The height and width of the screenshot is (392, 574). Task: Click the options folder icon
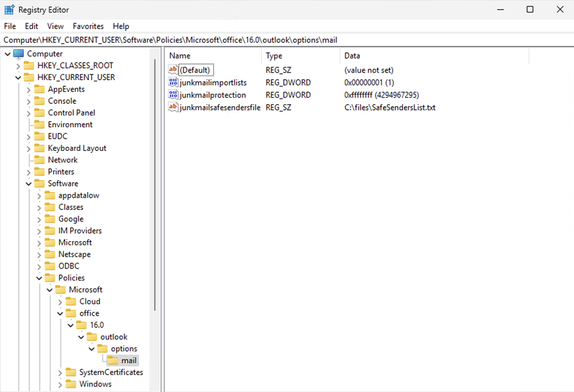click(x=102, y=348)
